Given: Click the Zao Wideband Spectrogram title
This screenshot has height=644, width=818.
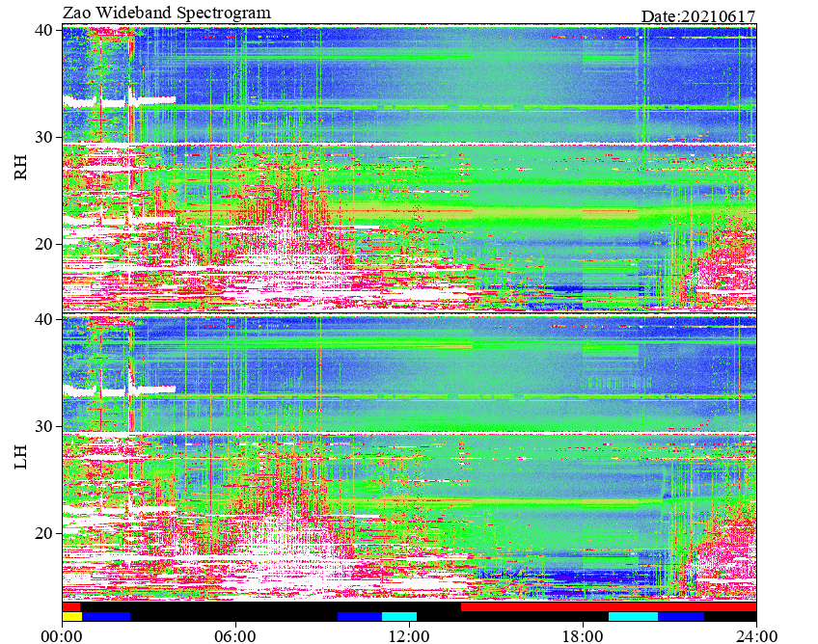Looking at the screenshot, I should (167, 12).
